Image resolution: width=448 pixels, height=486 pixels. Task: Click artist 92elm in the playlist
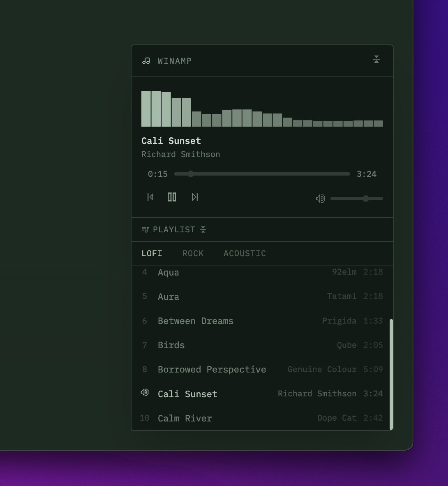tap(344, 272)
